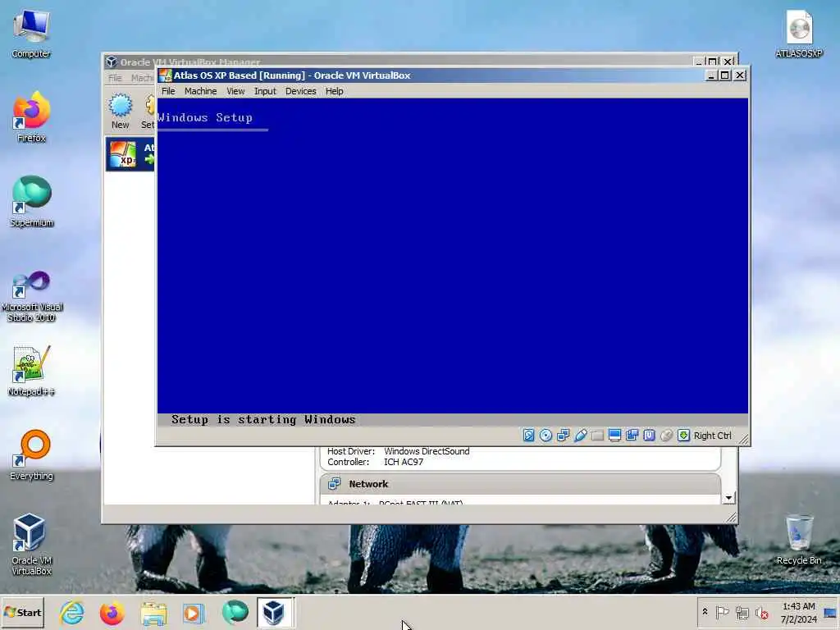The height and width of the screenshot is (630, 840).
Task: Click the scroll down arrow in Manager details
Action: (728, 498)
